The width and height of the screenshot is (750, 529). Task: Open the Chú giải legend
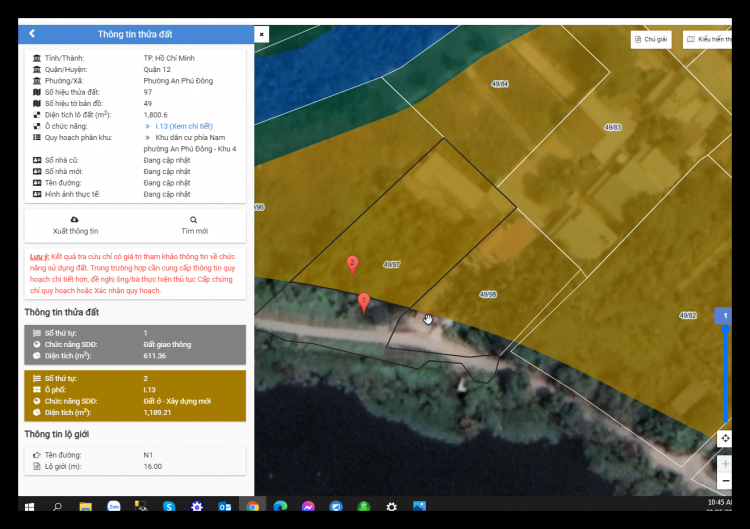coord(651,39)
